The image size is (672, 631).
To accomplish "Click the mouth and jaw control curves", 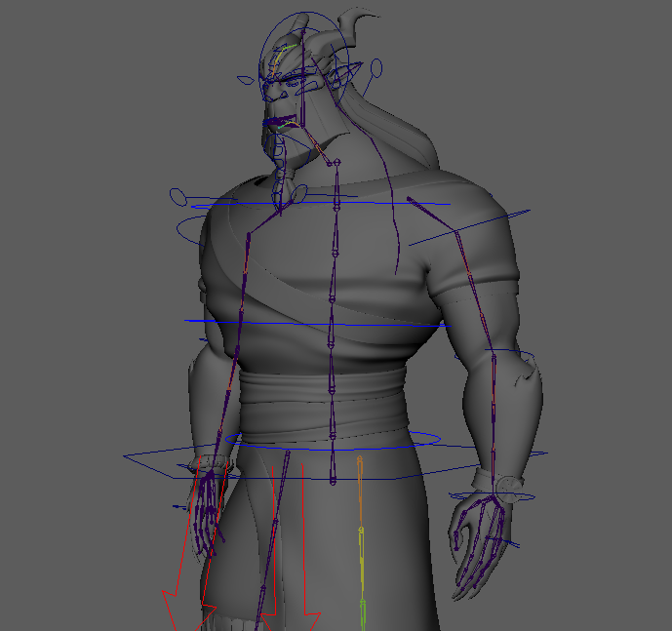I will coord(285,123).
